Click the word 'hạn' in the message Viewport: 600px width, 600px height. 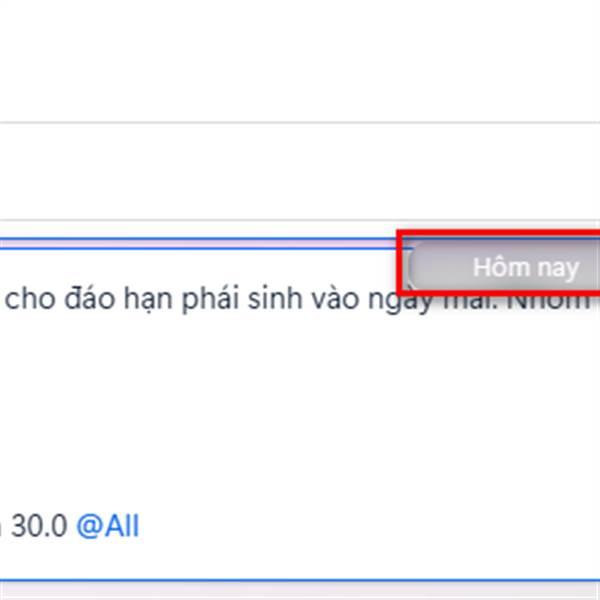pyautogui.click(x=148, y=300)
